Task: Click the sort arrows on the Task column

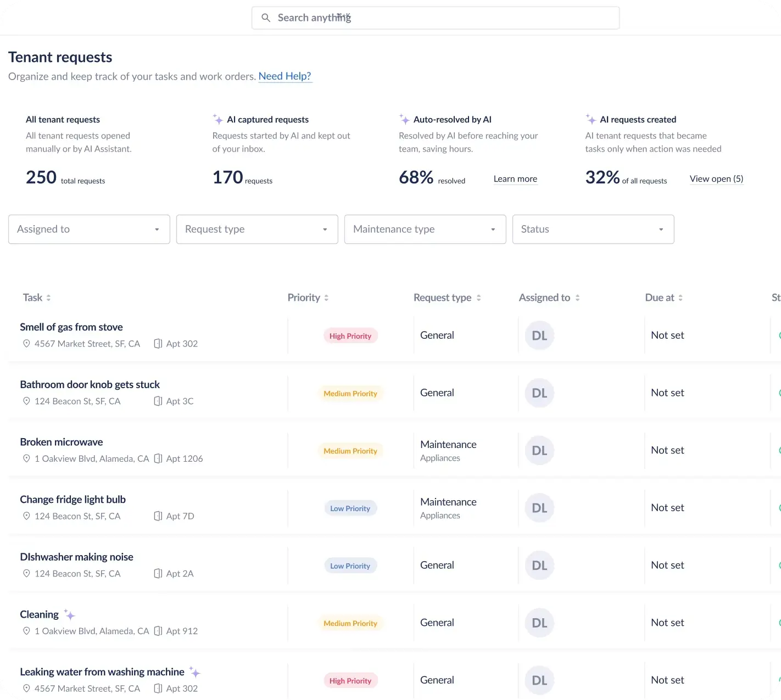Action: [48, 298]
